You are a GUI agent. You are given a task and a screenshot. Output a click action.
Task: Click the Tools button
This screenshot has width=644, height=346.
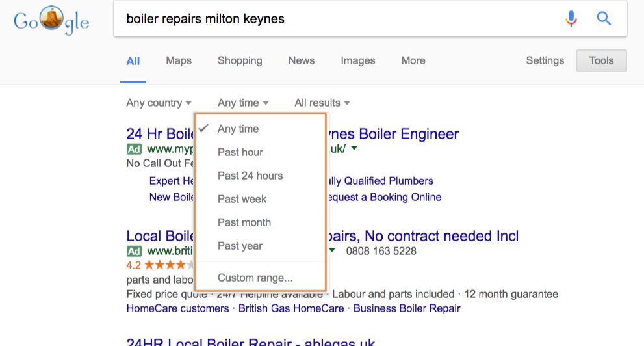click(601, 60)
